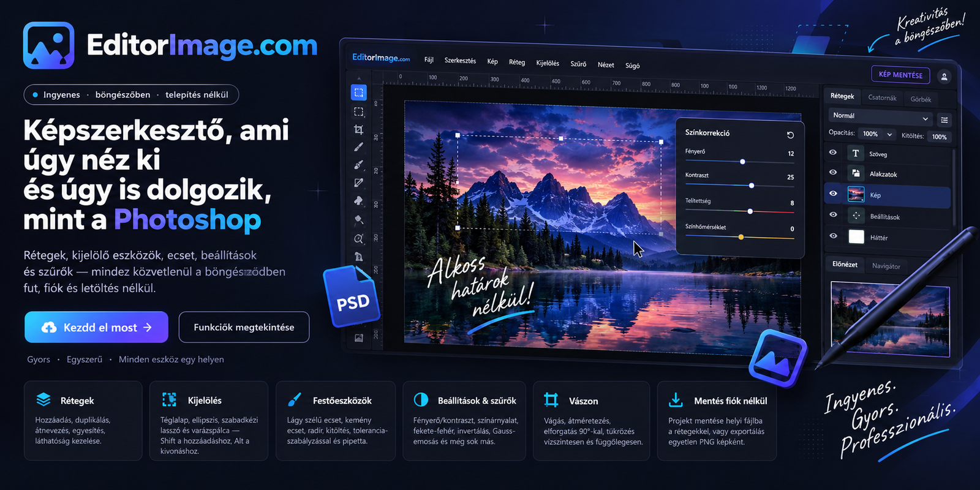Click the Színhőmérséklet slider handle
This screenshot has height=490, width=980.
coord(741,237)
